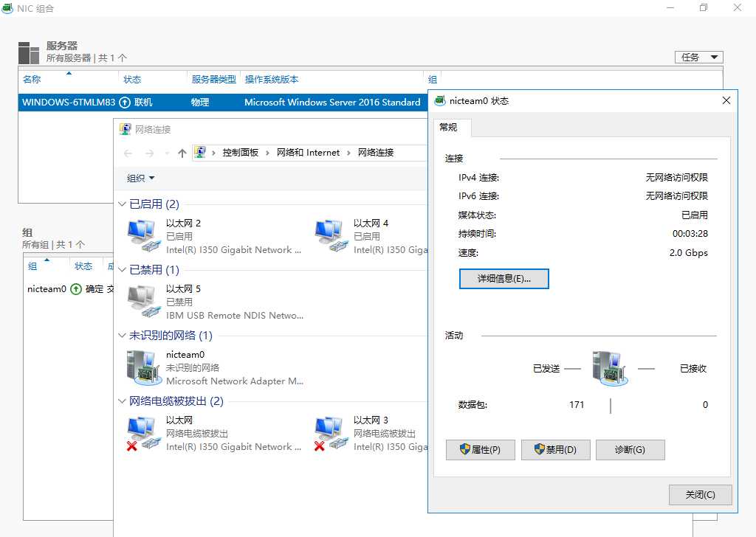
Task: Select the disabled 以太网 5 adapter icon
Action: click(143, 301)
